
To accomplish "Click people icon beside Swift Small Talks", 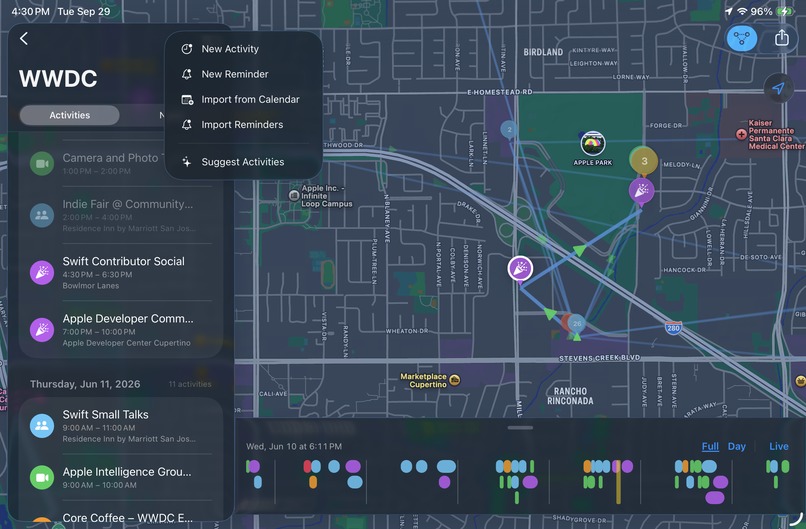I will pyautogui.click(x=42, y=426).
